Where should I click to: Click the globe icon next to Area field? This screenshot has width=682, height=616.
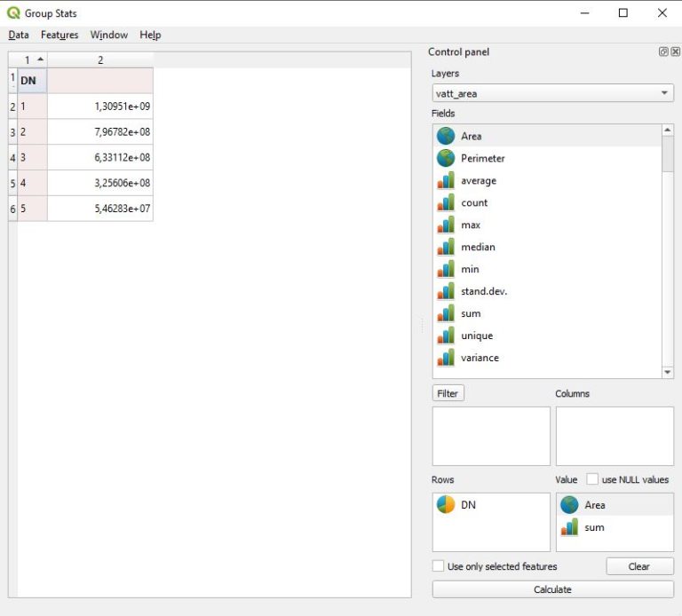446,136
